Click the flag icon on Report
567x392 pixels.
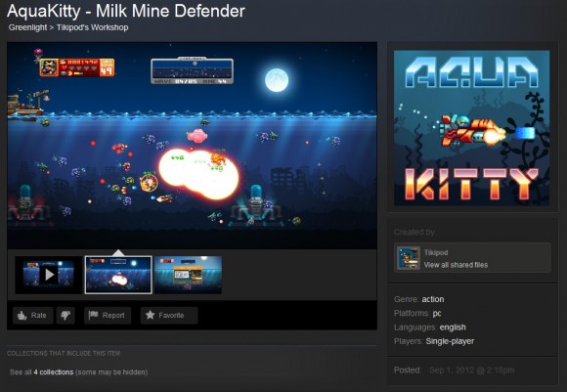pyautogui.click(x=93, y=315)
